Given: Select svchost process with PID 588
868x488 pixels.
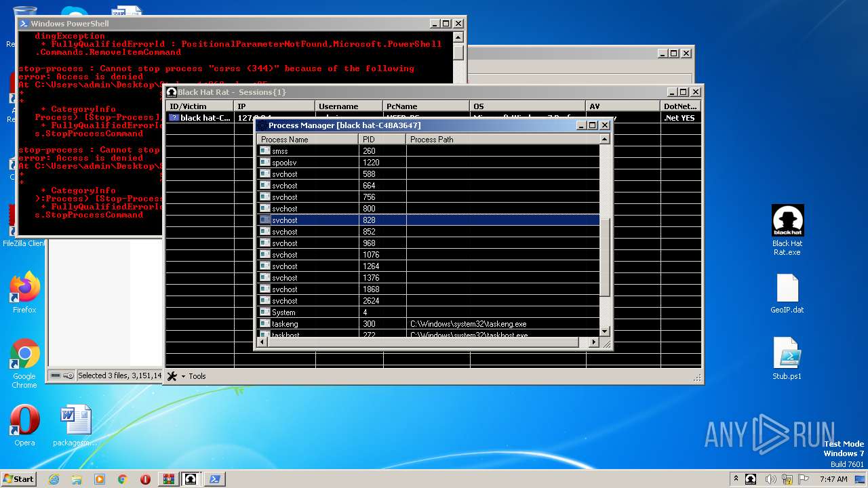Looking at the screenshot, I should 429,174.
